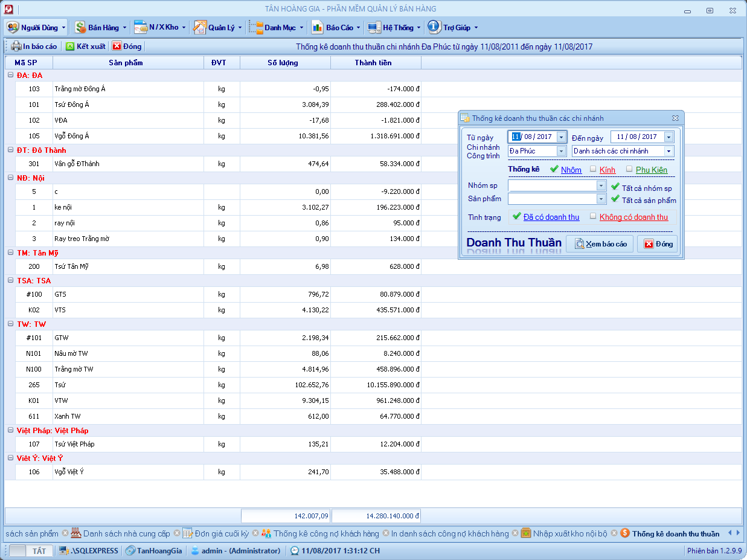Open the Danh Mục menu

pyautogui.click(x=280, y=28)
